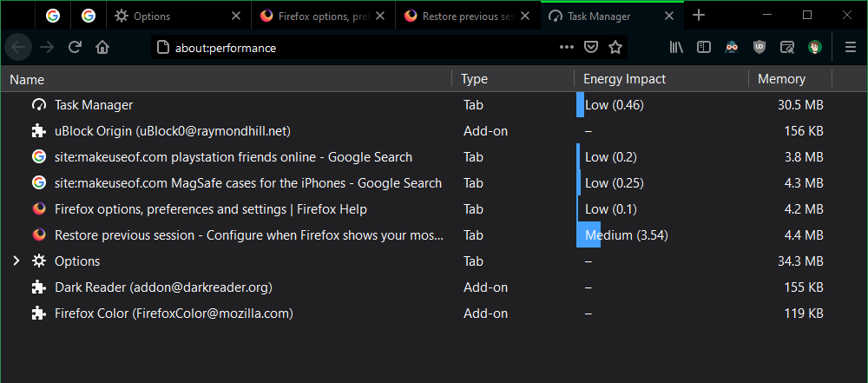Open the Library toolbar icon
This screenshot has height=383, width=868.
(x=675, y=48)
